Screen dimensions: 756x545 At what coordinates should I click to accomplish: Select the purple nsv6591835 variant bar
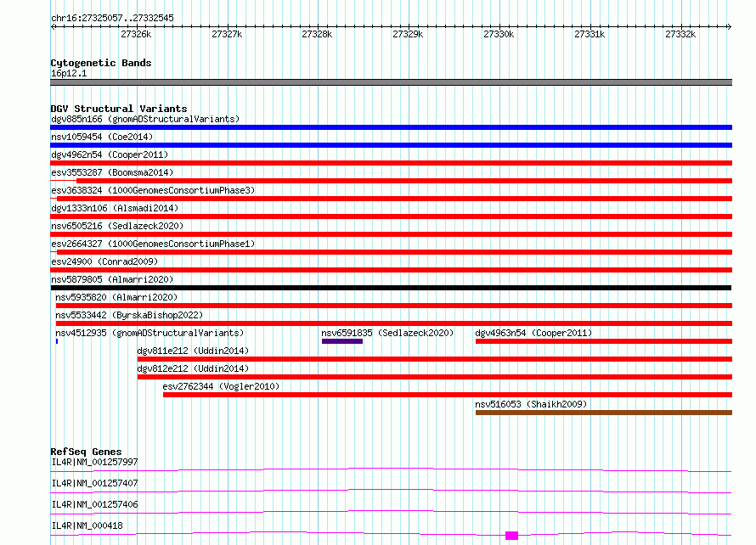tap(342, 341)
